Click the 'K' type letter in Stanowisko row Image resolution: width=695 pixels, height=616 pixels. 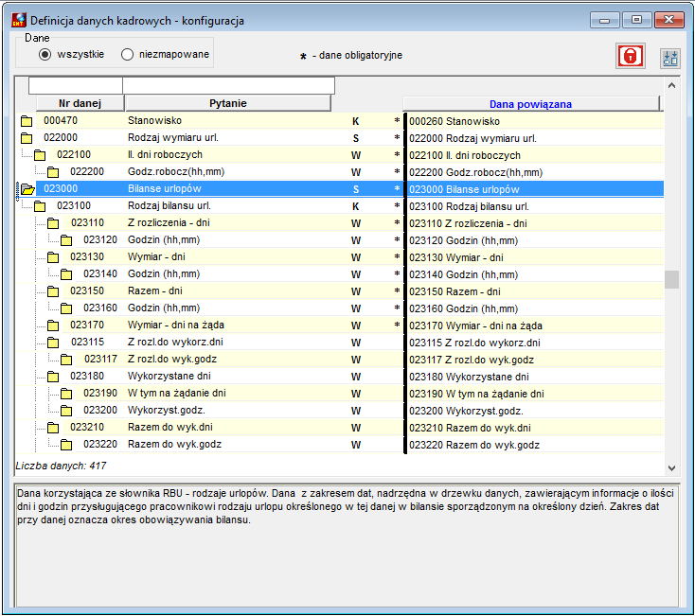[x=355, y=121]
